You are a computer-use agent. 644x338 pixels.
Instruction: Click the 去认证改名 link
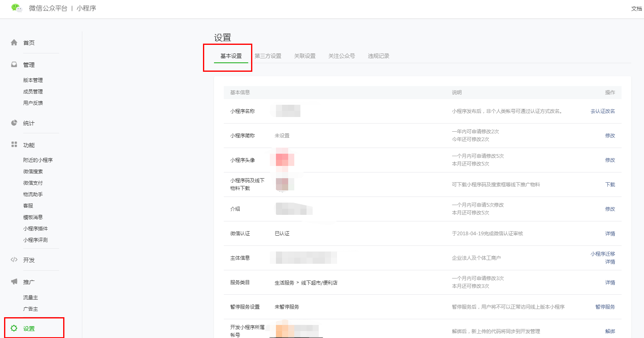coord(602,111)
